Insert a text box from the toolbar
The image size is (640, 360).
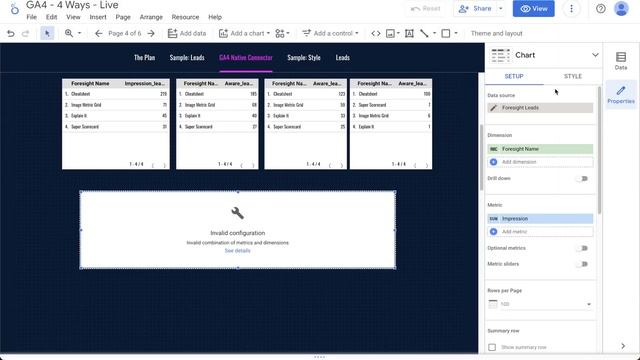(x=409, y=33)
